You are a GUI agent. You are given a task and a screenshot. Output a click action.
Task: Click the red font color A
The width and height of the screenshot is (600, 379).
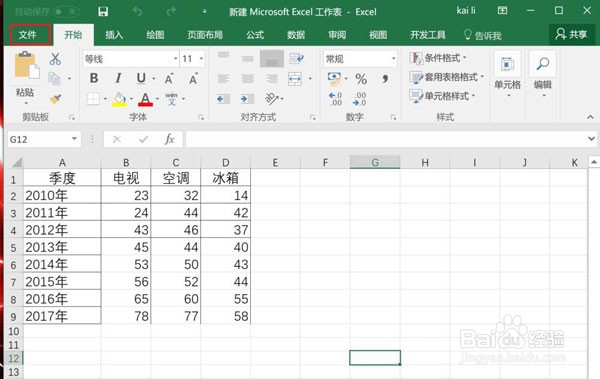click(x=145, y=99)
